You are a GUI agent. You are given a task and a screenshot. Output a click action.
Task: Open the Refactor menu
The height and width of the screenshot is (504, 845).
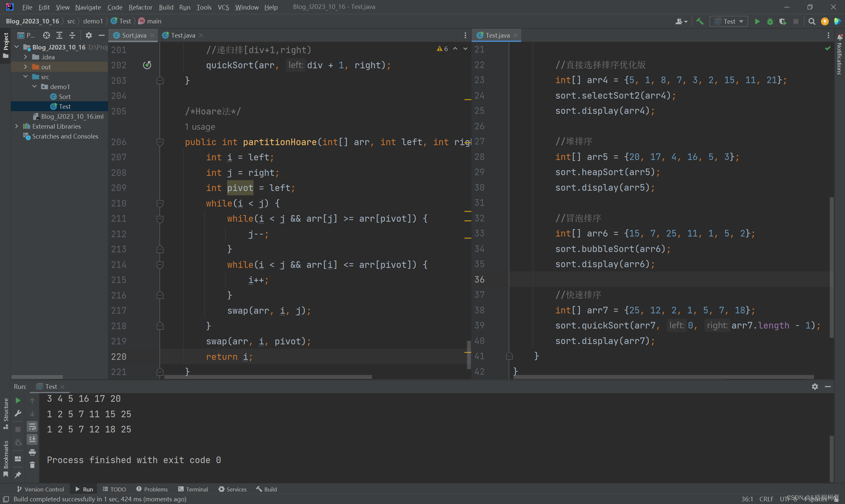pyautogui.click(x=140, y=7)
